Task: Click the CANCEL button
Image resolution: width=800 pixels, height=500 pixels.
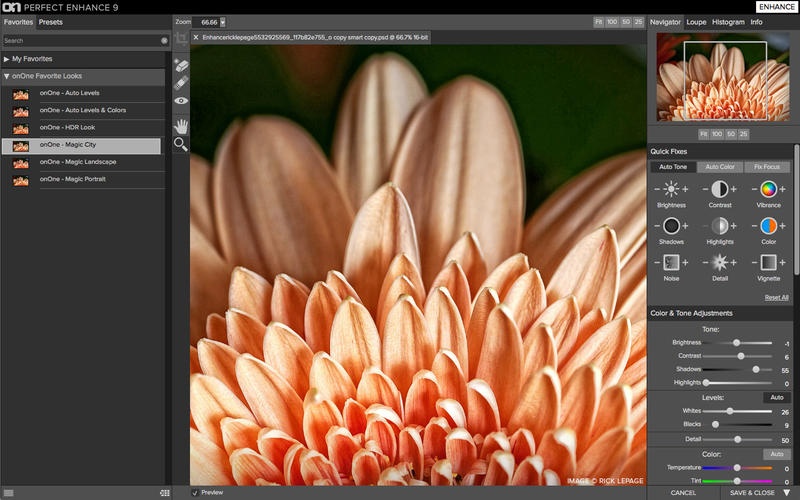Action: (x=683, y=492)
